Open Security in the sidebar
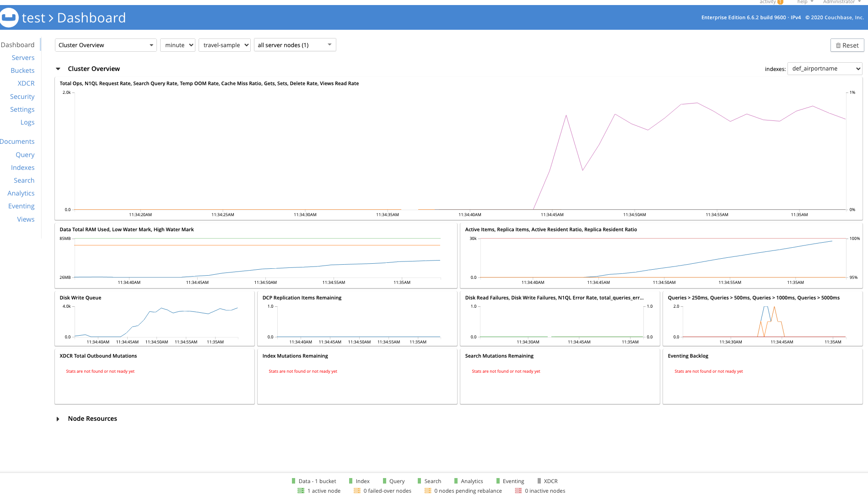 point(22,97)
